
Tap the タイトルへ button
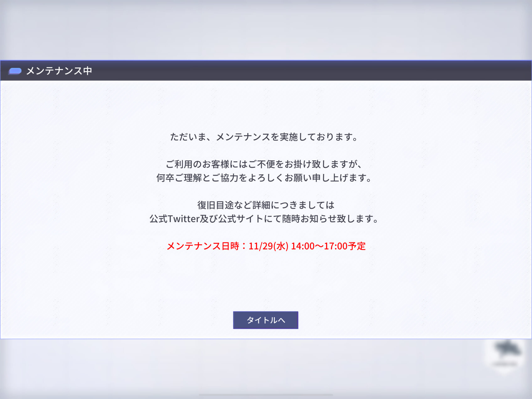[x=266, y=320]
